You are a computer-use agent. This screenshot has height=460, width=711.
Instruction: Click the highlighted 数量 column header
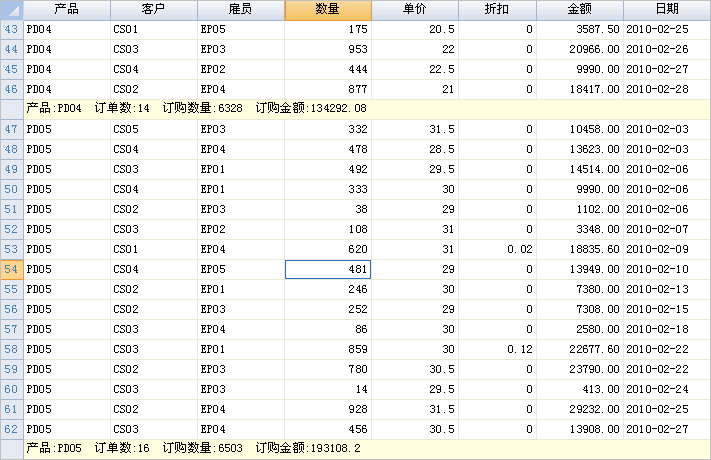coord(328,10)
